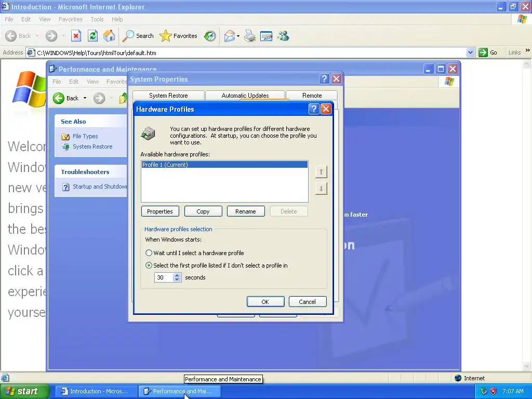Select the first profile listed radio option
532x399 pixels.
[149, 265]
